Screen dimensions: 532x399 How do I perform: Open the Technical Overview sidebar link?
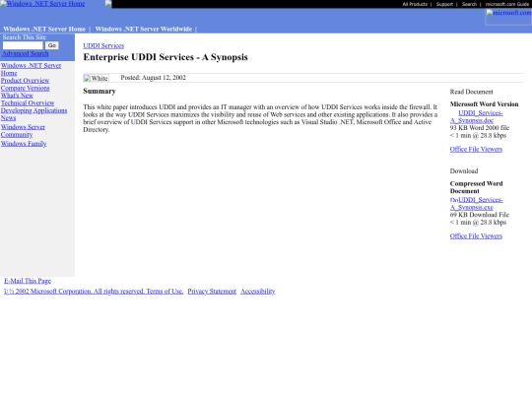(x=28, y=102)
